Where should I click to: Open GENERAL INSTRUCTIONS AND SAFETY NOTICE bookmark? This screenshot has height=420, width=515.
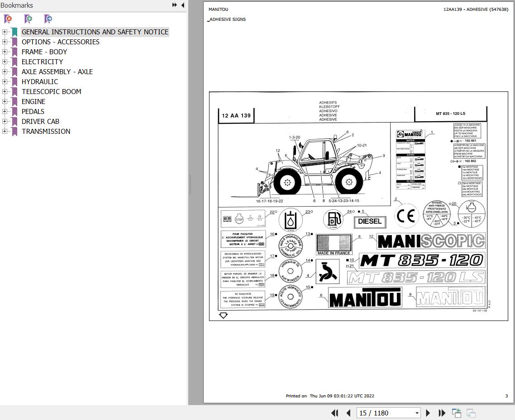pyautogui.click(x=95, y=32)
